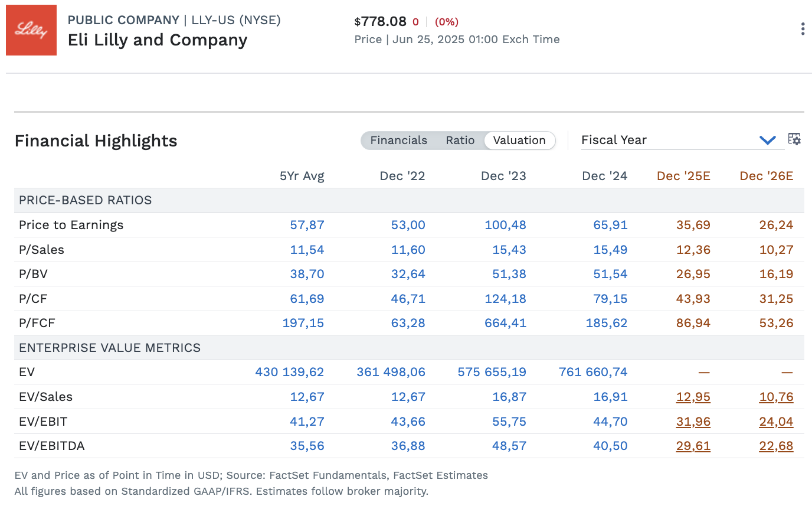Click Dec '23 EV/EBIT value 55,75

coord(509,422)
